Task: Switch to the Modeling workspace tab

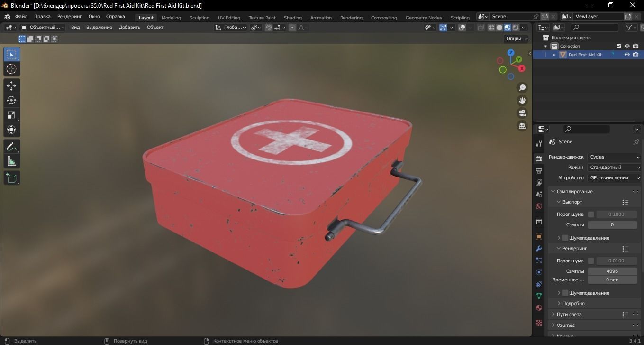Action: (171, 18)
